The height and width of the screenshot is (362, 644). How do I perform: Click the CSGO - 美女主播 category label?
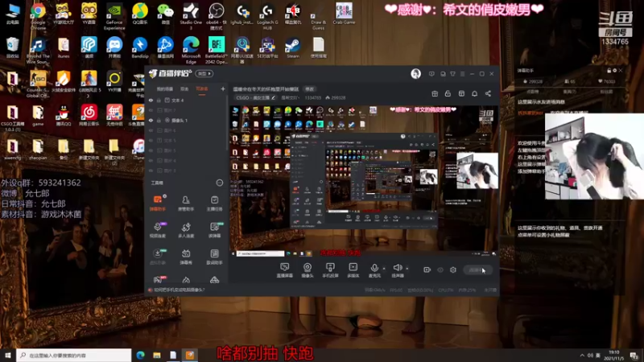click(x=253, y=97)
